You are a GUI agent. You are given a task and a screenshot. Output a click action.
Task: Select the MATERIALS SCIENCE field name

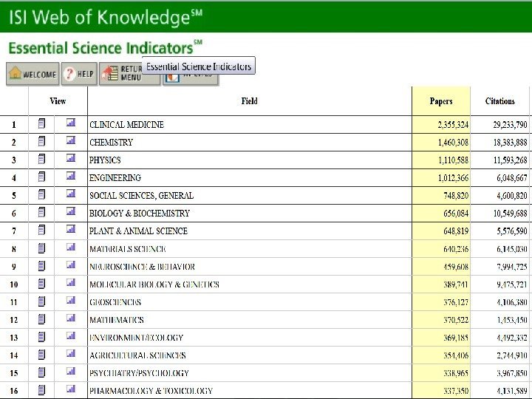(x=128, y=249)
